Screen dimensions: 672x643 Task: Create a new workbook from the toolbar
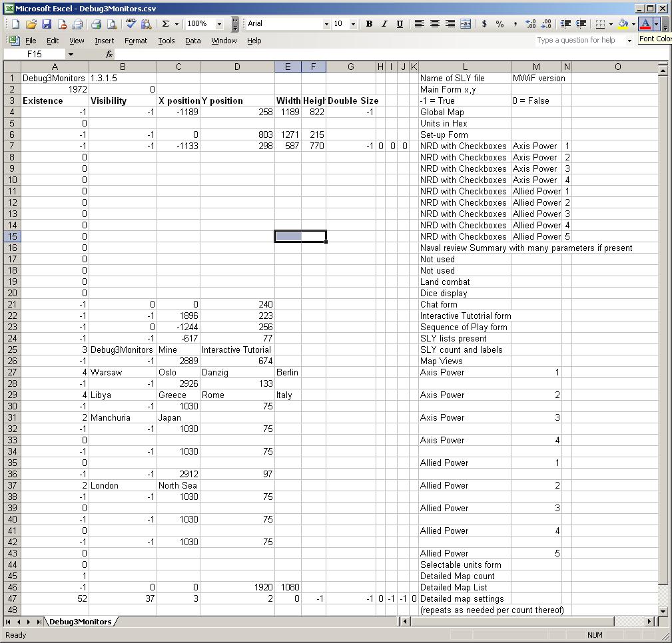tap(16, 24)
